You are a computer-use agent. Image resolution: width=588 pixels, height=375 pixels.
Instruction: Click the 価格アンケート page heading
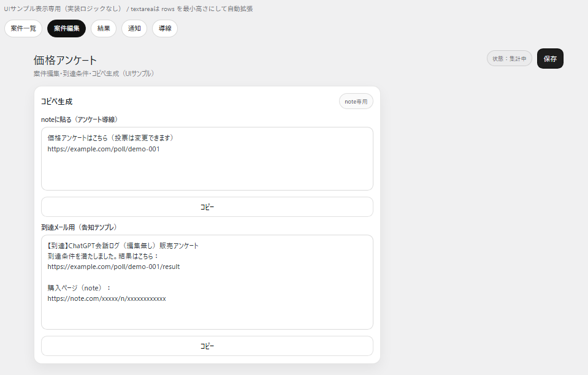click(x=65, y=60)
